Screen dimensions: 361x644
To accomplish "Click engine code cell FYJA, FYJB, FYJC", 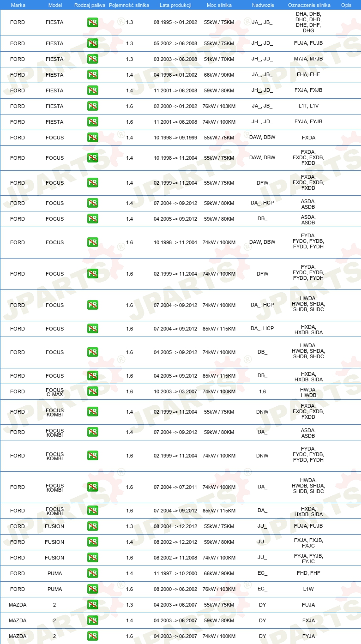I will point(308,559).
